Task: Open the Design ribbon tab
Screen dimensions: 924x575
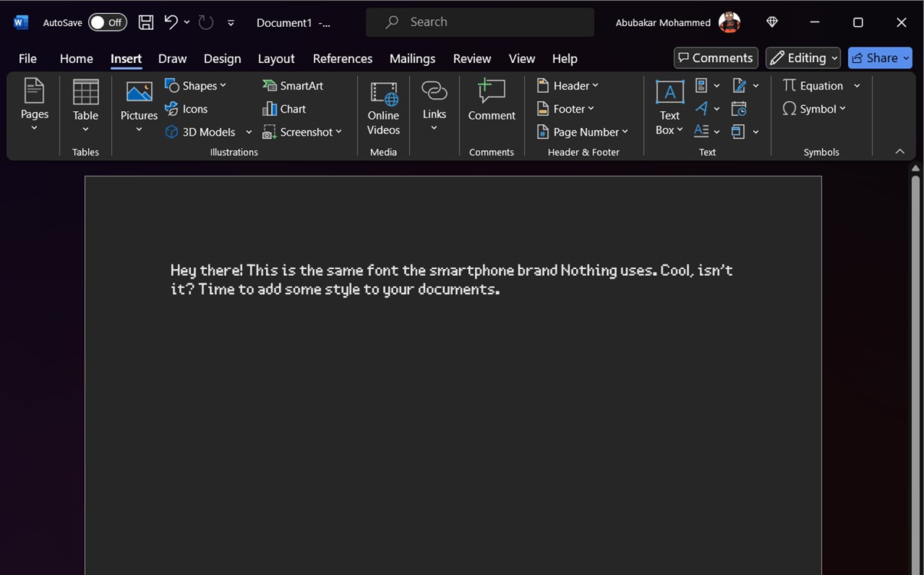Action: click(222, 58)
